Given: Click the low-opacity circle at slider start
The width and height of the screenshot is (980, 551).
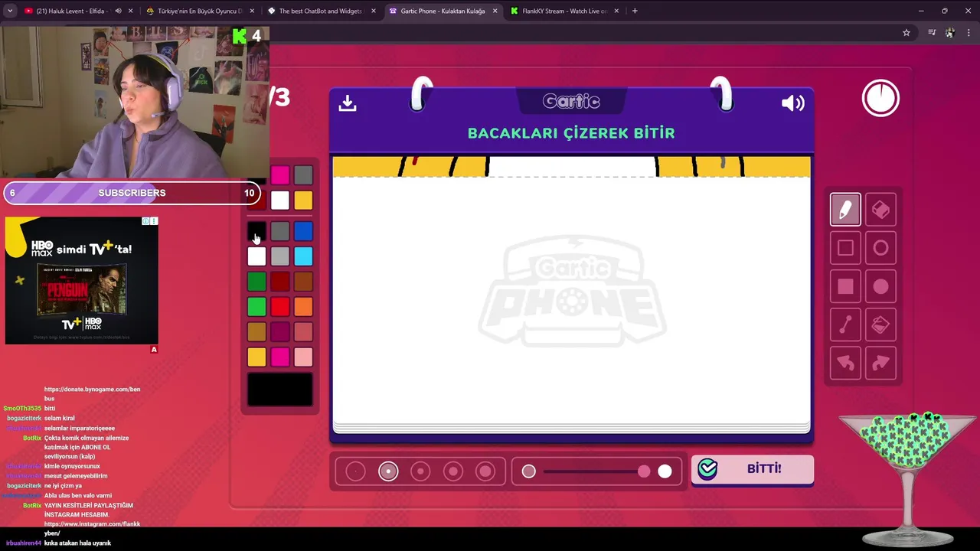Looking at the screenshot, I should coord(529,471).
